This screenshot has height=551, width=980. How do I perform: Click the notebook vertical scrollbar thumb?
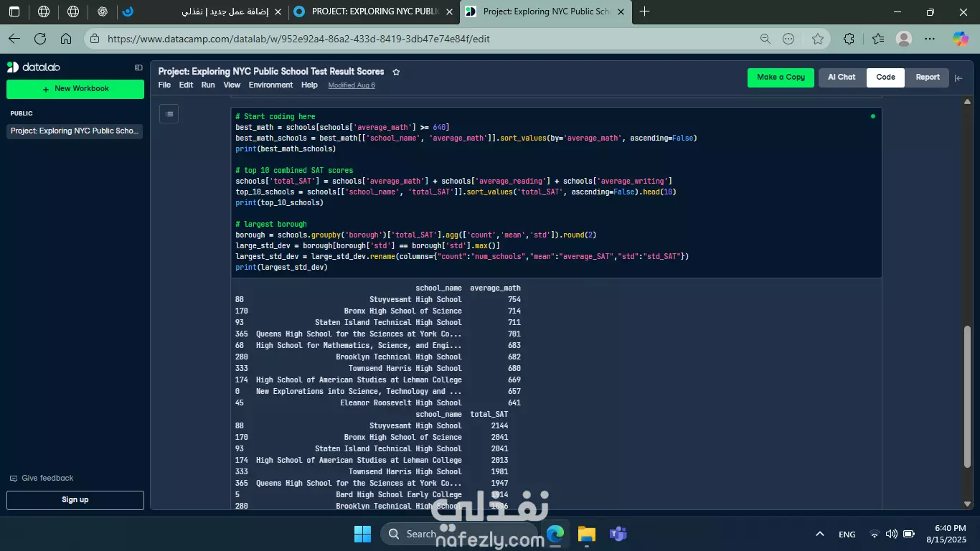tap(967, 396)
